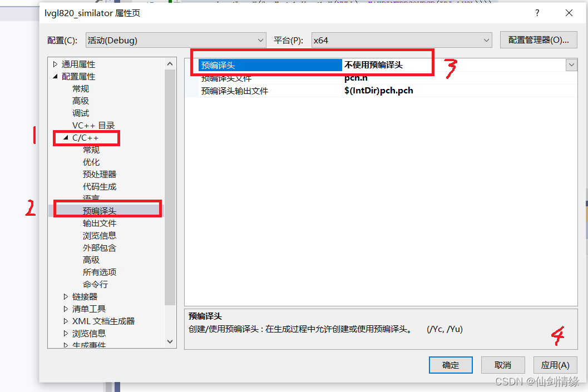Expand the 链接器 tree node
Viewport: 588px width, 392px height.
click(66, 296)
